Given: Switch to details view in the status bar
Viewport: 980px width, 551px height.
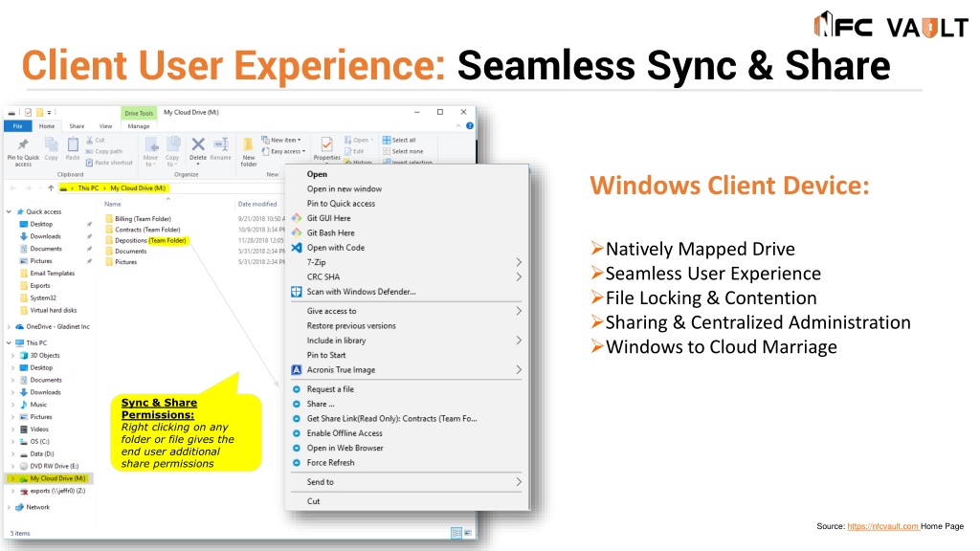Looking at the screenshot, I should [x=457, y=533].
